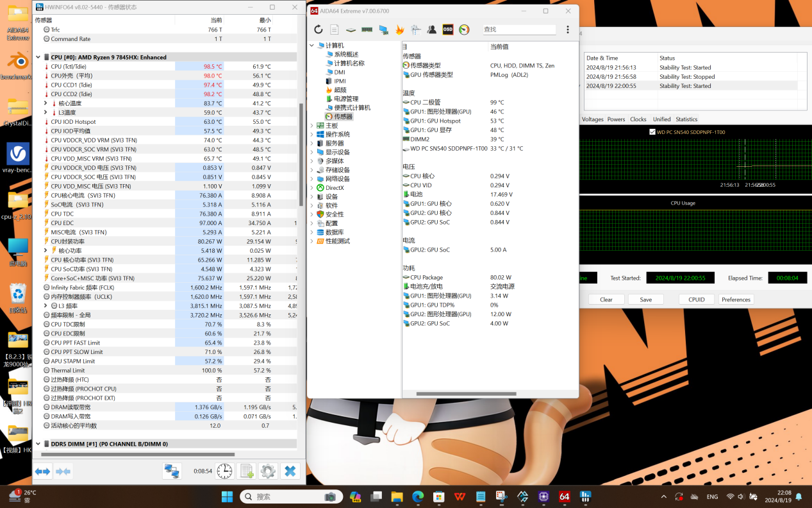Open the Windows Start button
The width and height of the screenshot is (812, 508).
(x=227, y=496)
